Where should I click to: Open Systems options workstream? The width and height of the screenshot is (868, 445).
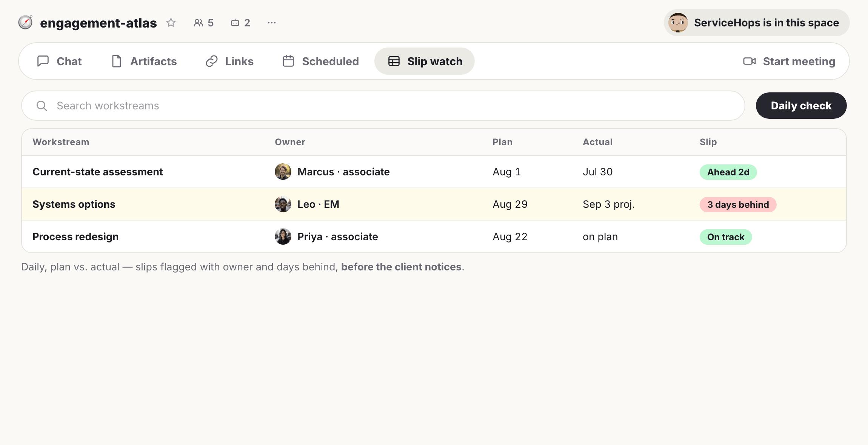(74, 204)
